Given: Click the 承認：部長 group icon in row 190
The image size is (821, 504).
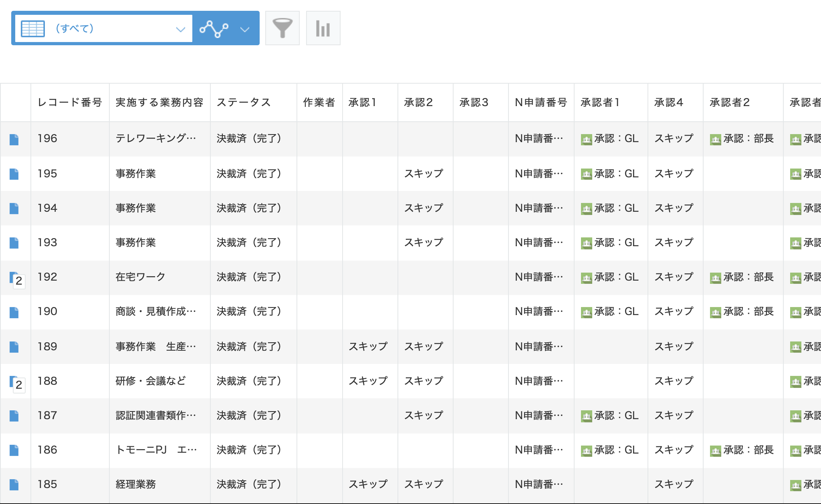Looking at the screenshot, I should [716, 313].
